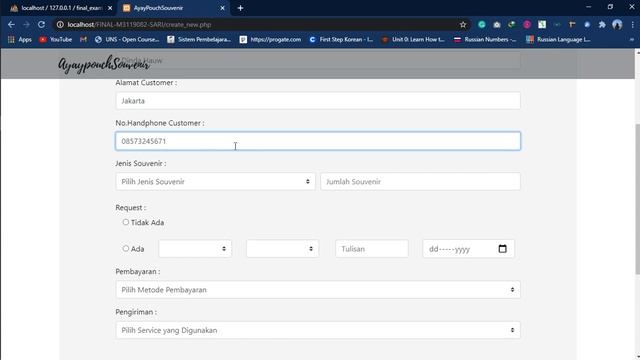Click the browser forward arrow
The width and height of the screenshot is (640, 360).
point(26,24)
